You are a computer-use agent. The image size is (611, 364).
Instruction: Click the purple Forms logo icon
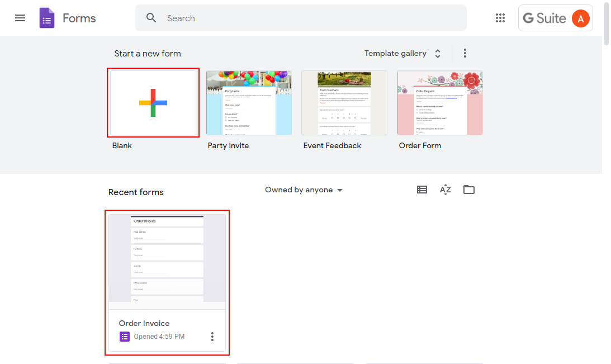[47, 18]
